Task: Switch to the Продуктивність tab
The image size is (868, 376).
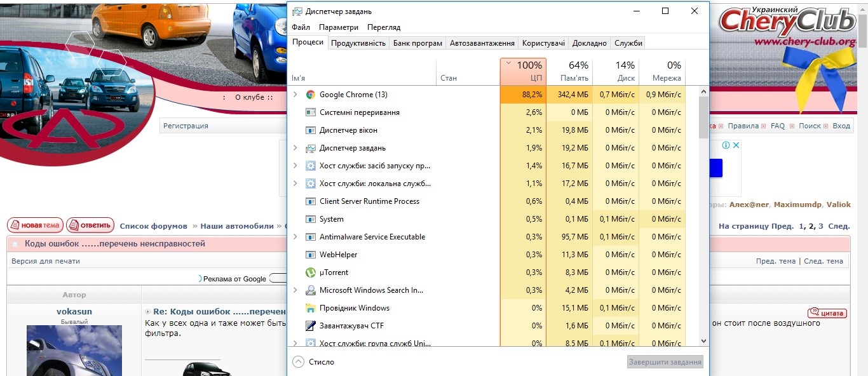Action: tap(358, 43)
